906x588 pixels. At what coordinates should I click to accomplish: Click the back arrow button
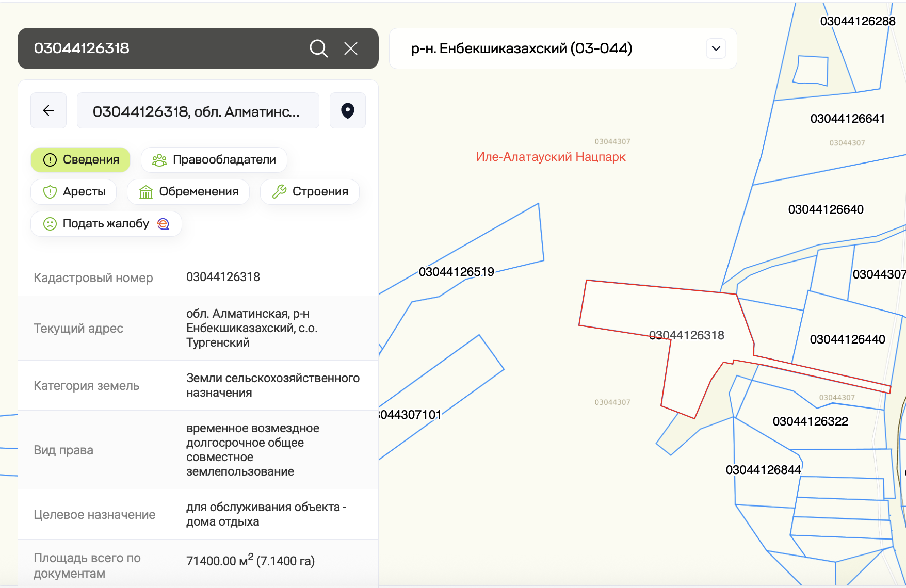48,110
